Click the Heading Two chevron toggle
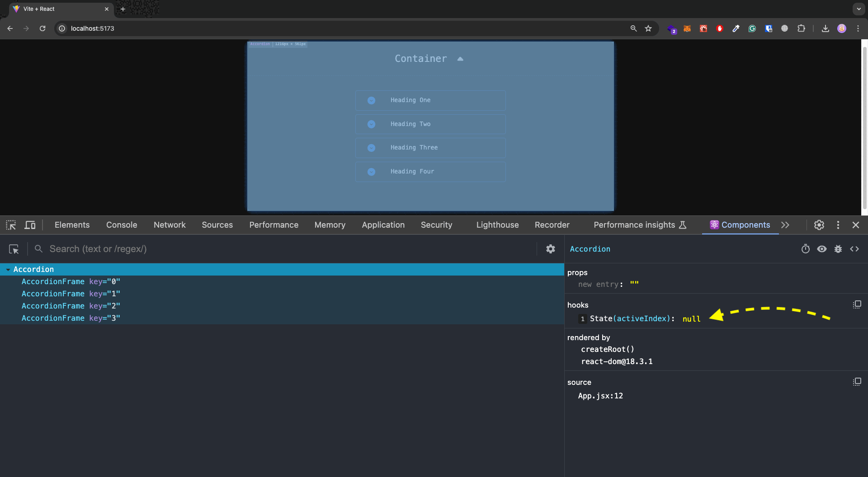 click(x=371, y=124)
